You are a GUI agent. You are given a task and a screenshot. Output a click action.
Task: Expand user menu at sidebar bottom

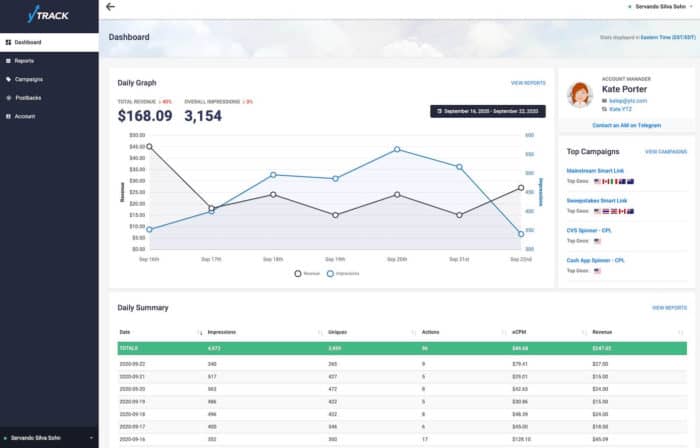click(x=49, y=438)
